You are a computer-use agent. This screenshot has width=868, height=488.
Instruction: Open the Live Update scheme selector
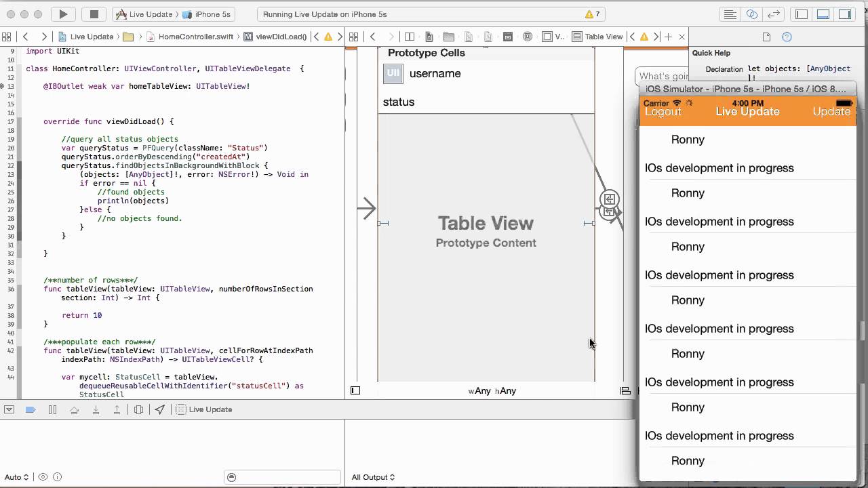[143, 14]
